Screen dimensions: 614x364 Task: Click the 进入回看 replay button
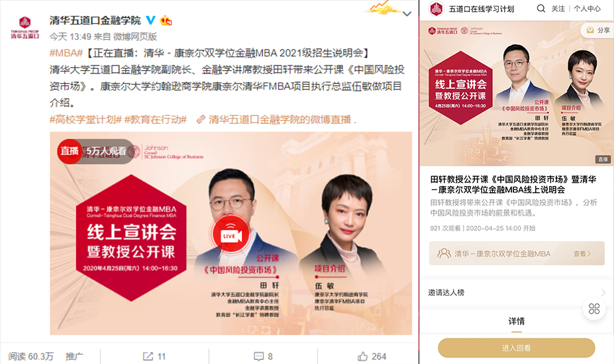[516, 347]
